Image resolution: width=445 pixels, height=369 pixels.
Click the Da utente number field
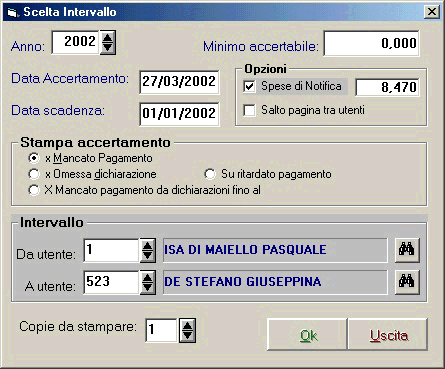[111, 250]
